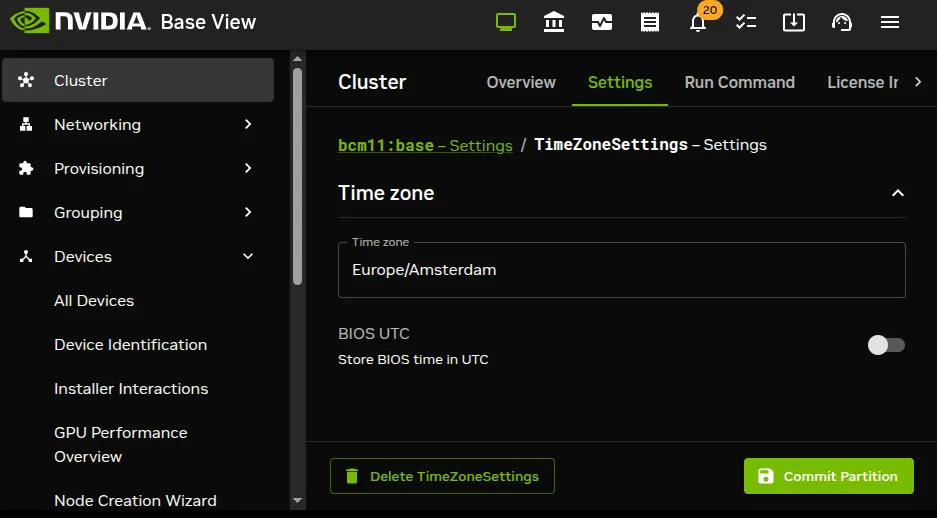Click the Base View title text
Screen dimensions: 937x518
click(208, 22)
